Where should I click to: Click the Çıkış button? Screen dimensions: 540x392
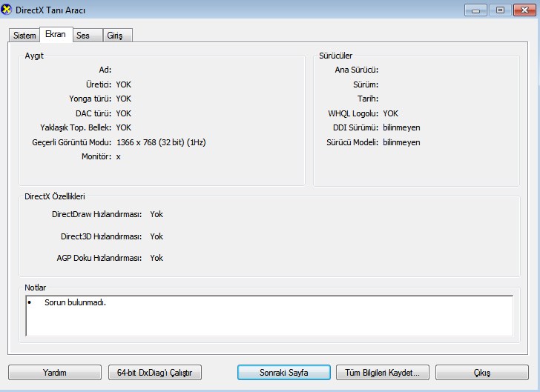tap(482, 373)
